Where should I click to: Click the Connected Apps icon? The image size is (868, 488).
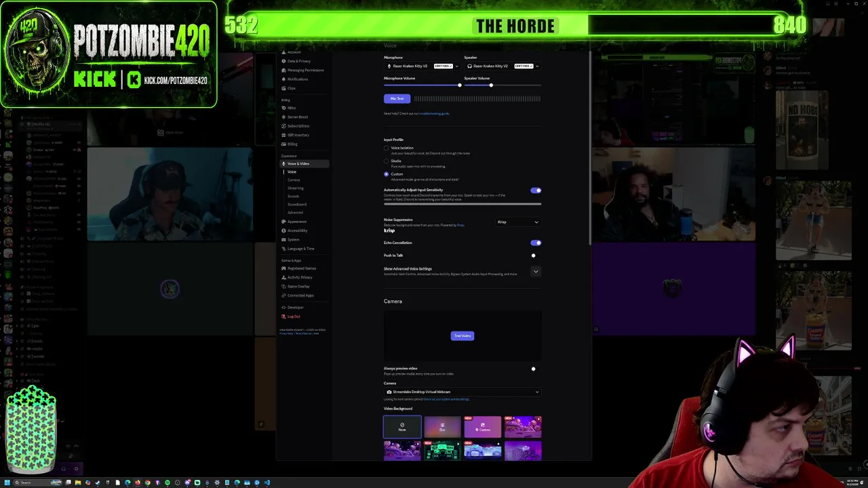click(283, 296)
